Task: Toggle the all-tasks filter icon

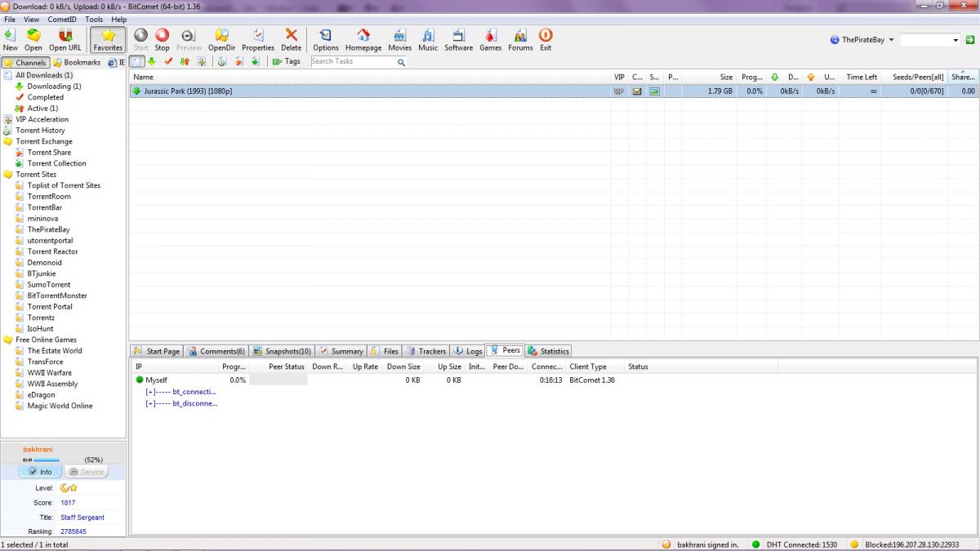Action: [x=137, y=61]
